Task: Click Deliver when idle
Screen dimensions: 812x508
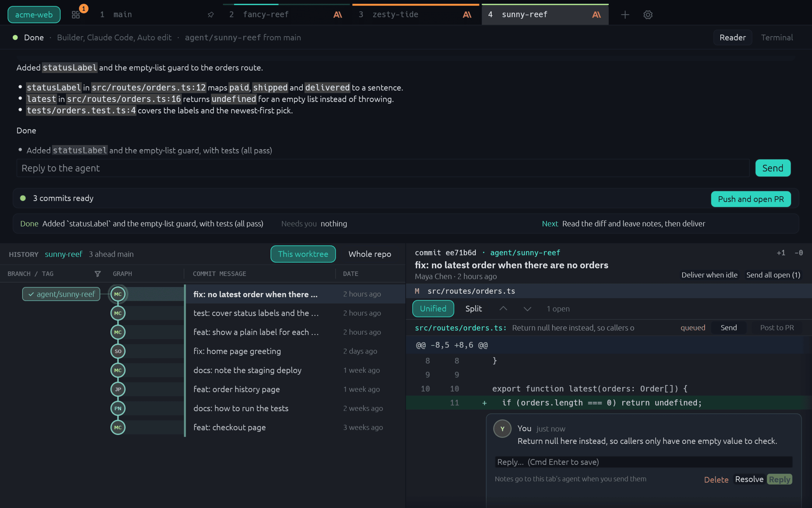Action: (709, 275)
